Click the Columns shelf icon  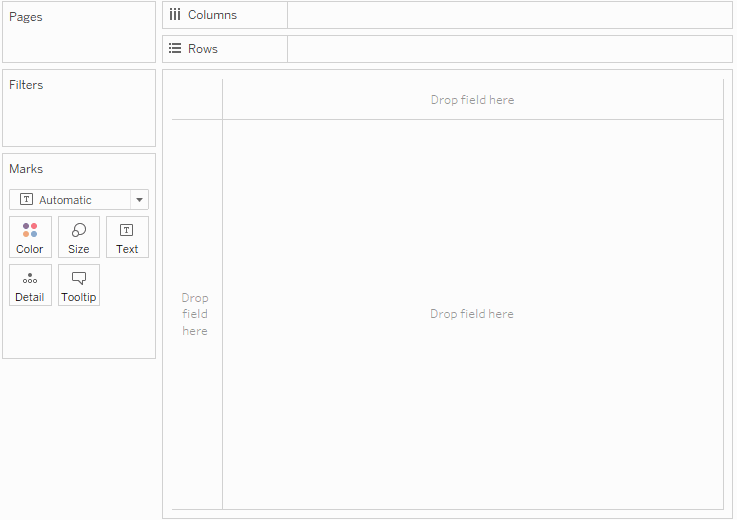pos(175,15)
